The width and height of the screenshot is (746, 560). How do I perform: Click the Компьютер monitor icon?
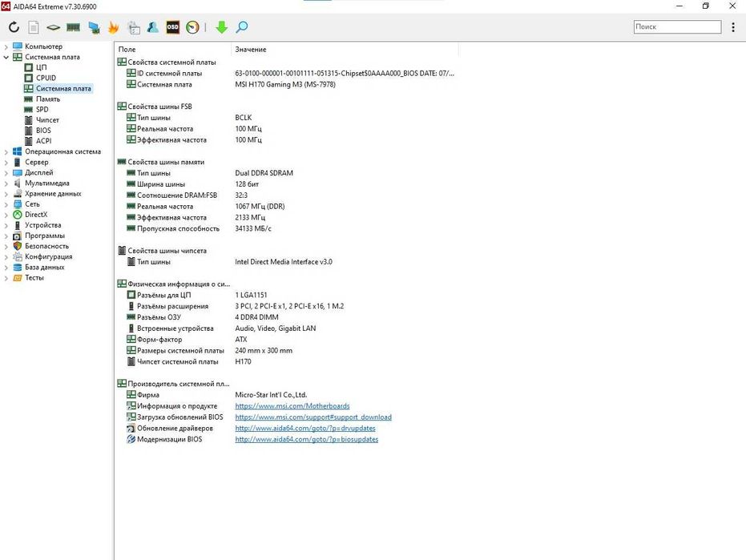point(18,46)
